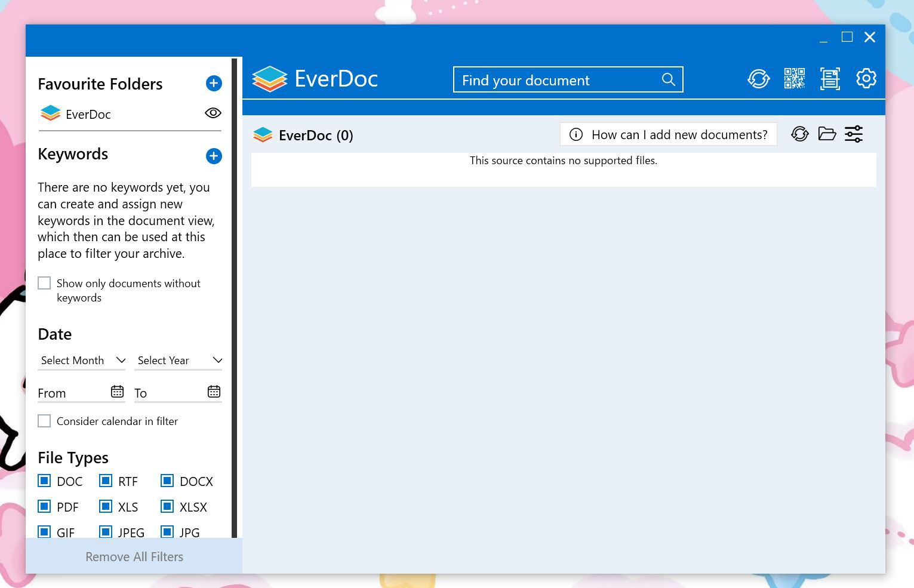Click the sidebar vertical scrollbar
The height and width of the screenshot is (588, 914).
coord(235,297)
